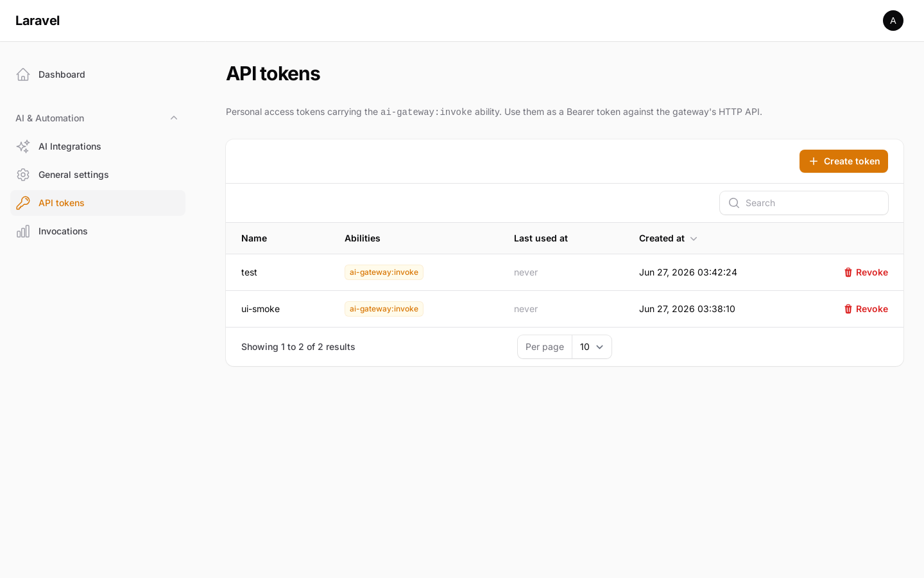Click the token name 'test'

coord(249,272)
